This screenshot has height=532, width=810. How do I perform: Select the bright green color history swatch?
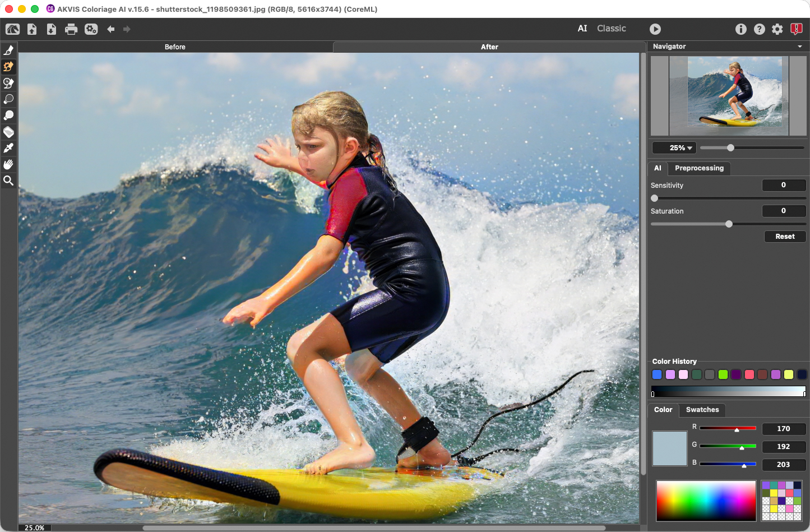point(723,374)
